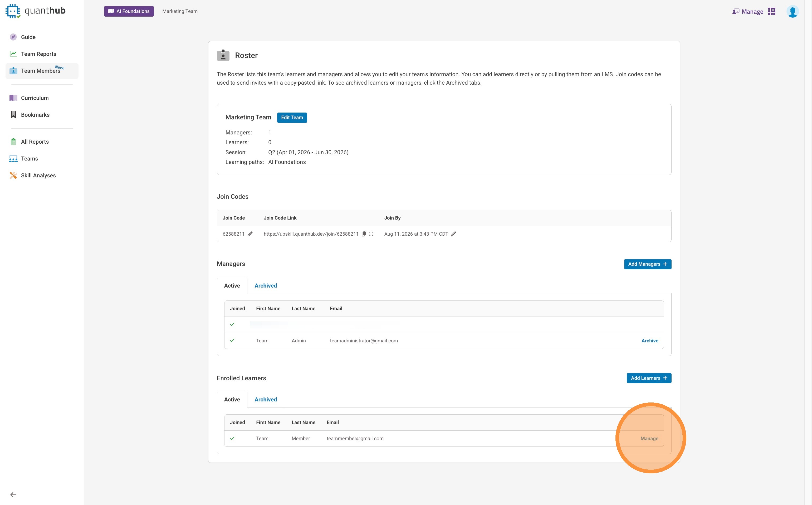Open Manage menu for Team Member
Image resolution: width=812 pixels, height=505 pixels.
click(x=649, y=439)
